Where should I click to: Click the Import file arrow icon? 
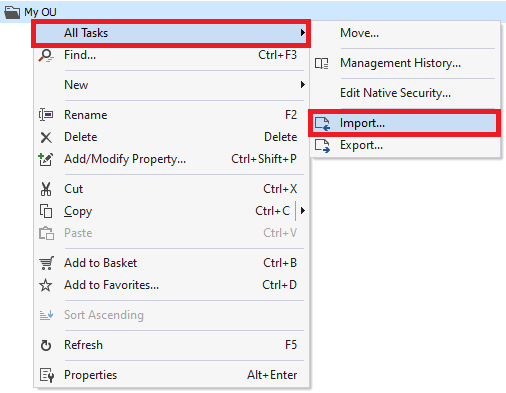tap(322, 123)
